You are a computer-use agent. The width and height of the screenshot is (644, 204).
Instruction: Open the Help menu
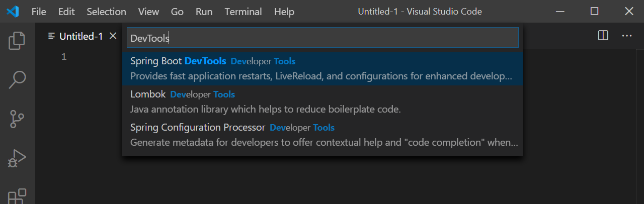pyautogui.click(x=284, y=12)
